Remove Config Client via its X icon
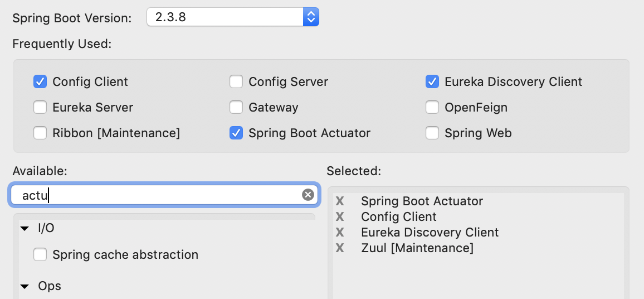Image resolution: width=644 pixels, height=299 pixels. (x=340, y=216)
